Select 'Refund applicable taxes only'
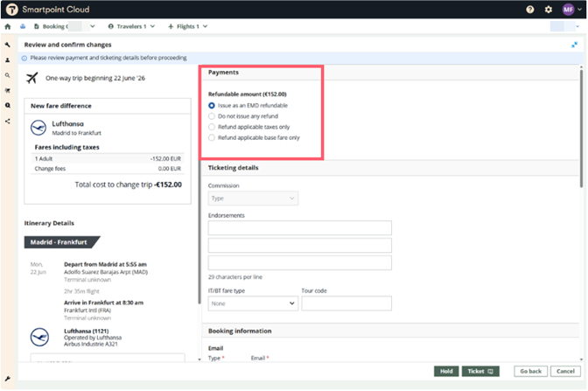Viewport: 588px width, 391px height. pos(212,127)
